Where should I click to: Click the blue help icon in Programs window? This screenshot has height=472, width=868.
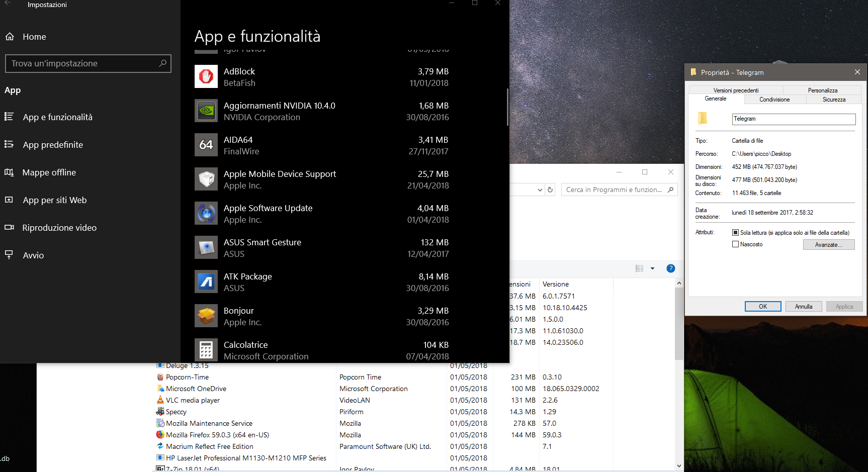click(x=670, y=268)
